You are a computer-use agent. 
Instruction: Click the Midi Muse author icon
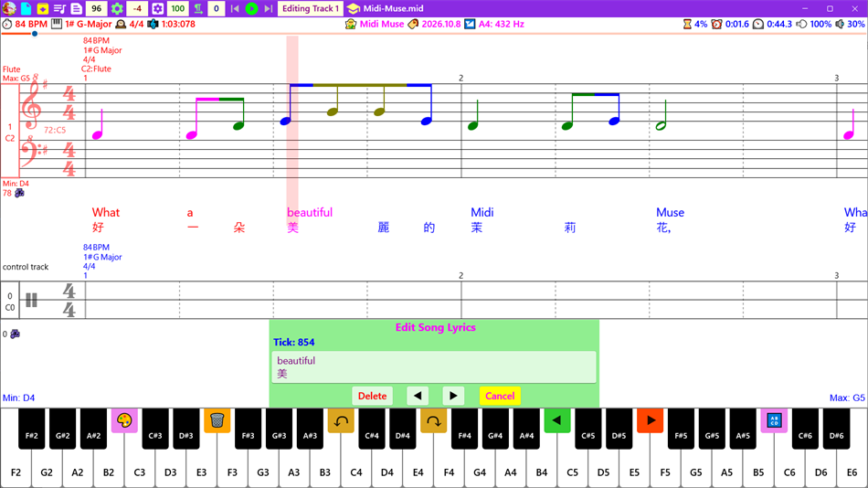pyautogui.click(x=351, y=24)
